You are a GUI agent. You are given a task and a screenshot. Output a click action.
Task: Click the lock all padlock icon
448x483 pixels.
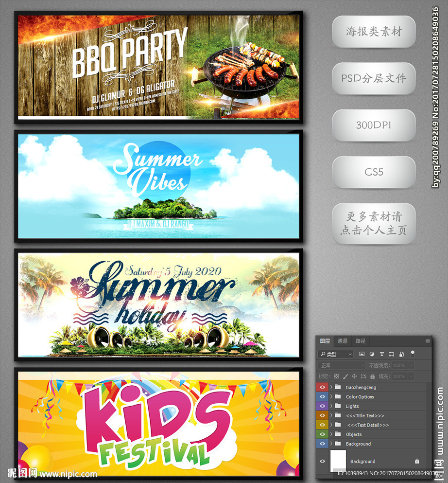click(x=372, y=376)
